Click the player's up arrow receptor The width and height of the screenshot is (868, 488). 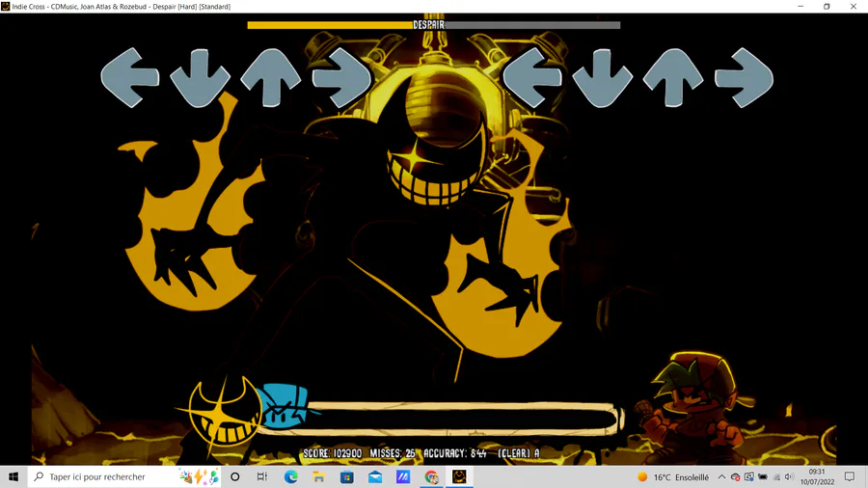click(x=673, y=77)
